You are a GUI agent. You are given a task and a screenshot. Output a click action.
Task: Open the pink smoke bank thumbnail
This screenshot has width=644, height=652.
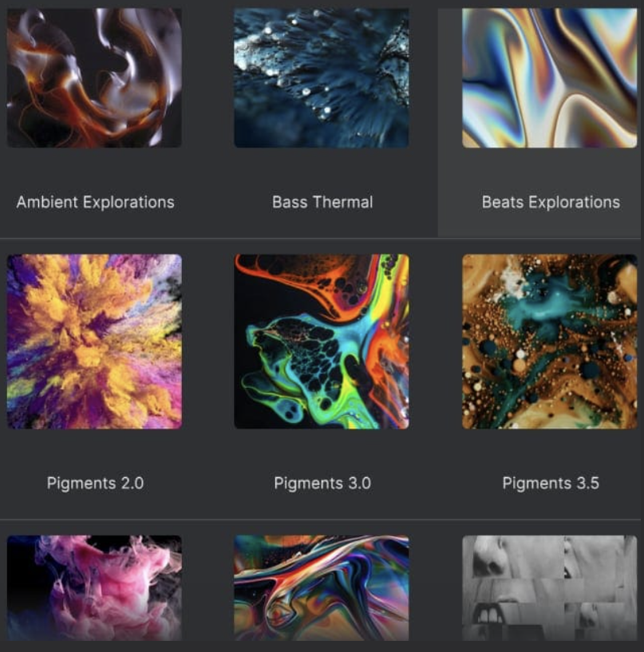click(94, 587)
